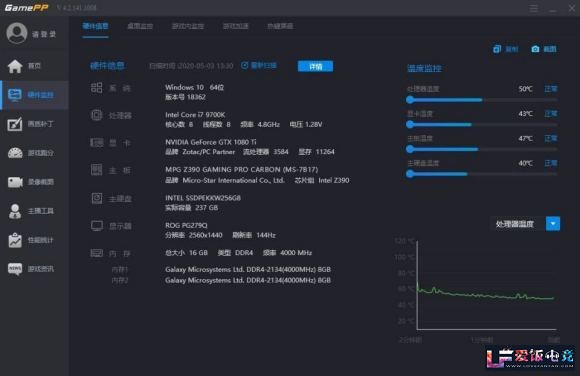Click the "INTEL SSDPEKKW256G8" disk name
Viewport: 580px width, 376px height.
coord(203,198)
